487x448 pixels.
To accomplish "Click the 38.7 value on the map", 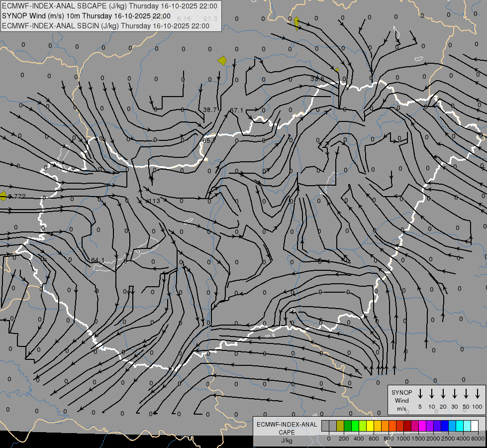I will (x=210, y=110).
